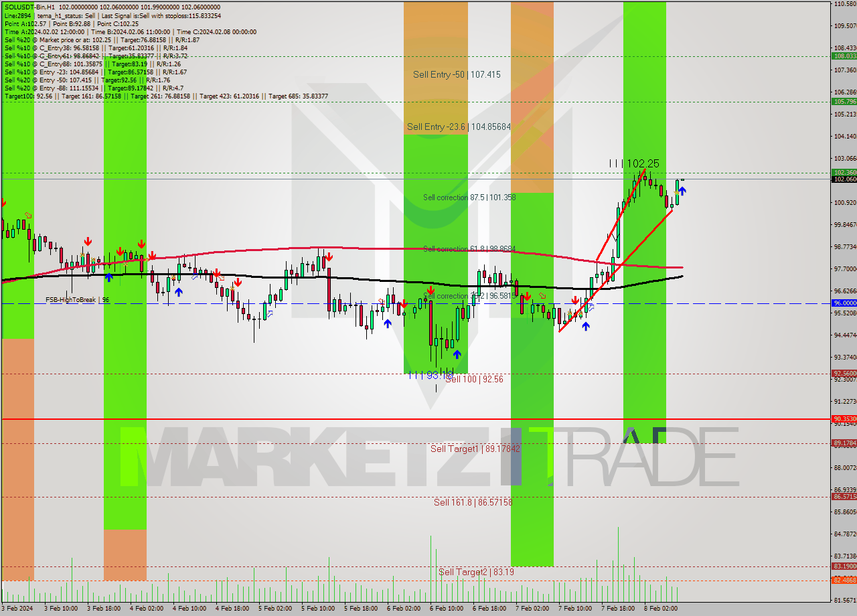Select the I I I 102.25 peak label

pyautogui.click(x=634, y=163)
